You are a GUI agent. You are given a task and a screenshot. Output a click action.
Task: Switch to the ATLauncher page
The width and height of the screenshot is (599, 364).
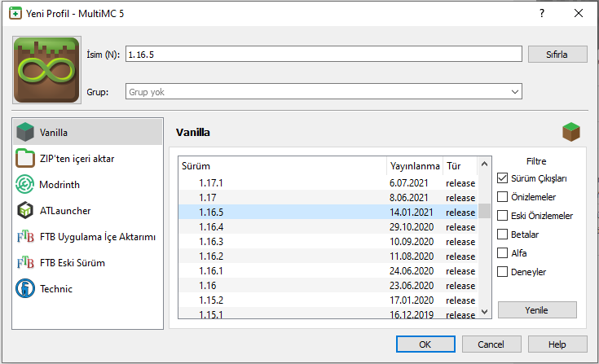point(88,210)
